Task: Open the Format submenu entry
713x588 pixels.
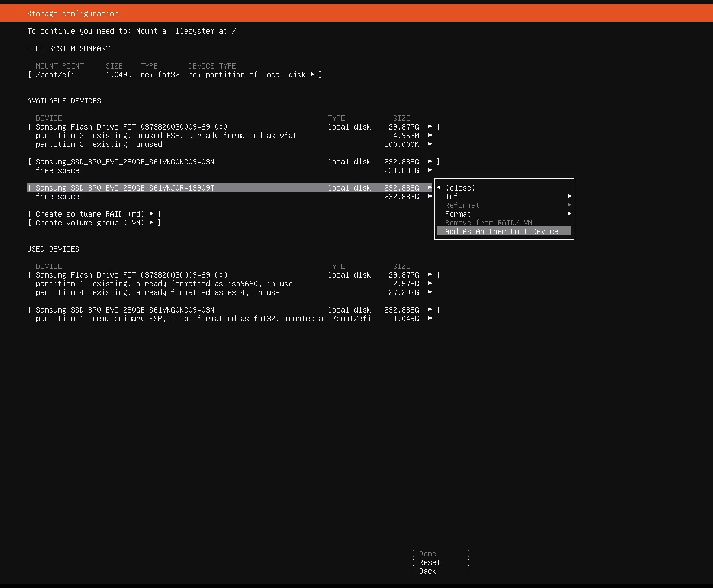Action: click(504, 214)
